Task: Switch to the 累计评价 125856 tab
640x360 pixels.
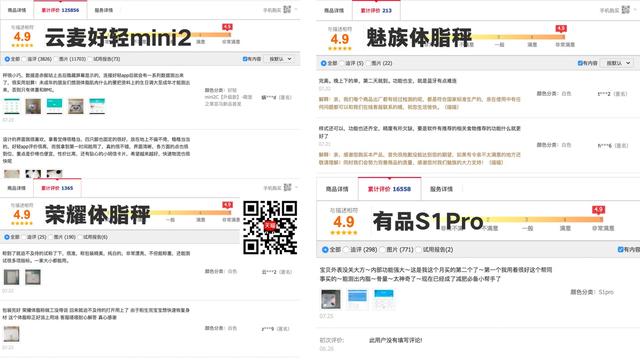Action: [60, 10]
